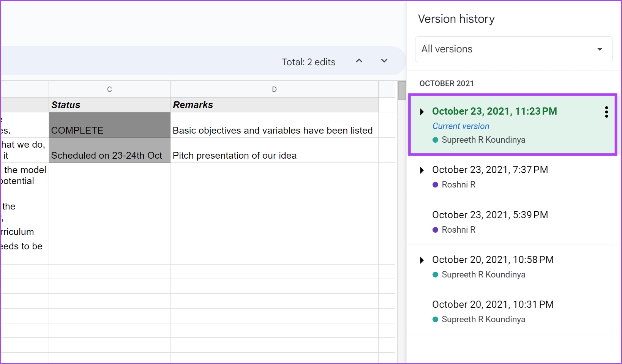Viewport: 622px width, 364px height.
Task: Expand the October 20, 10:58 PM version
Action: (422, 260)
